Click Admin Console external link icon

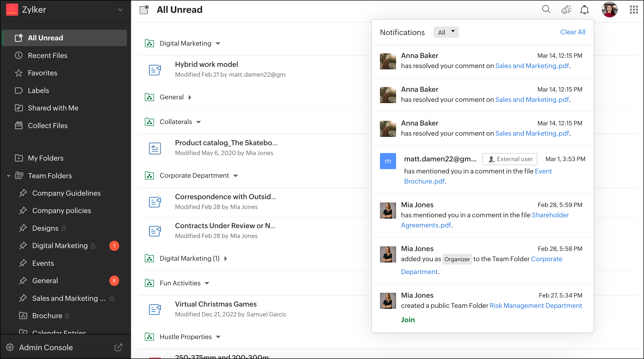point(118,347)
